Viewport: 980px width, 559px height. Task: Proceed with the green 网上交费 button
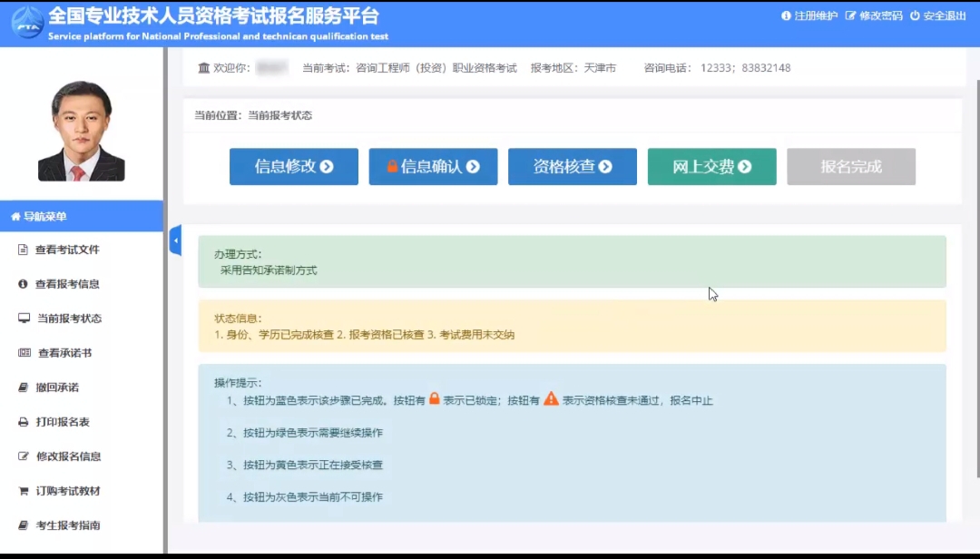[711, 167]
